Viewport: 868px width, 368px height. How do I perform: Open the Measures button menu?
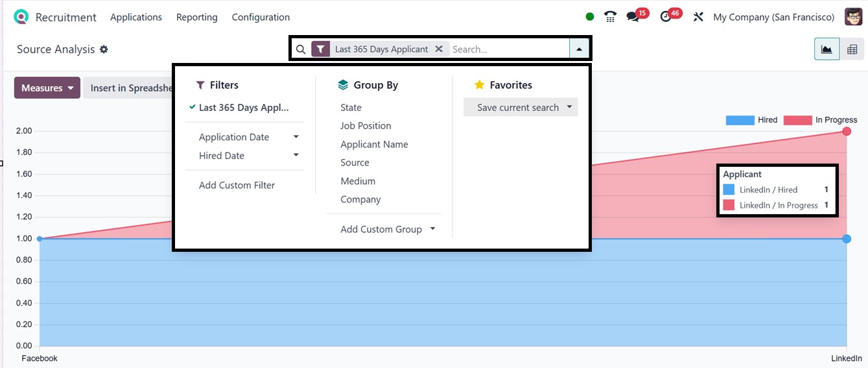pos(47,88)
